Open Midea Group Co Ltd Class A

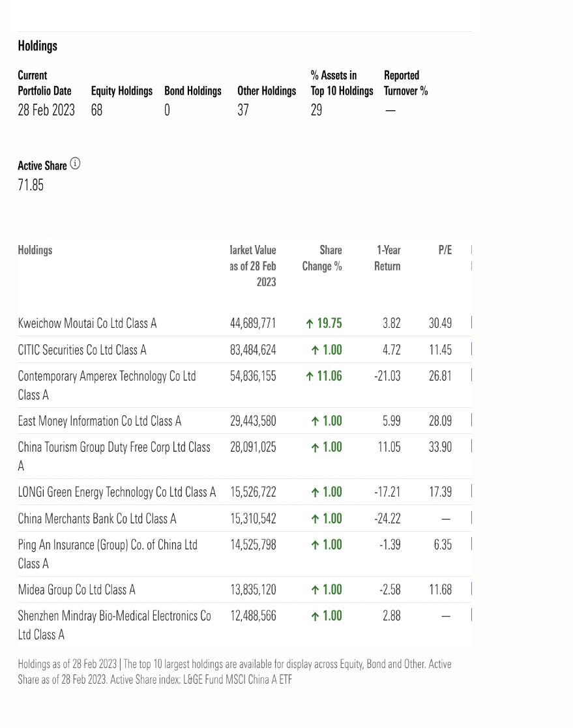[77, 590]
